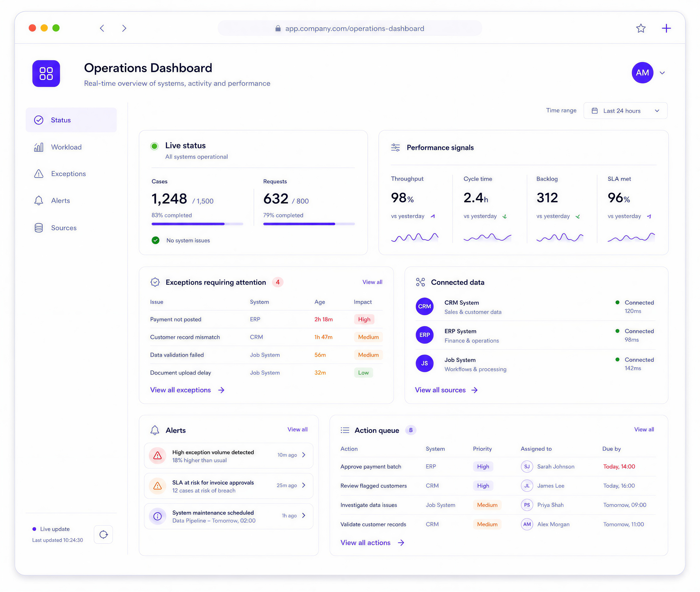The image size is (700, 592).
Task: Click View all in Alerts card
Action: 297,430
